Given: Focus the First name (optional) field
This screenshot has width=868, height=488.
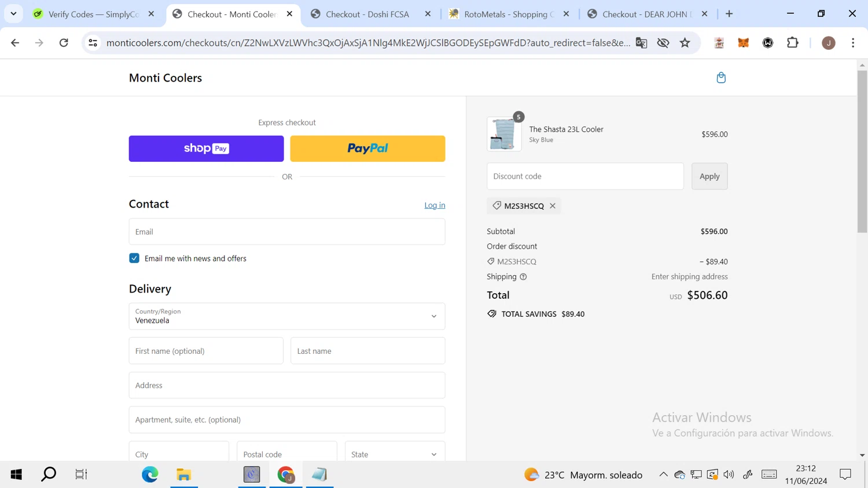Looking at the screenshot, I should (206, 351).
